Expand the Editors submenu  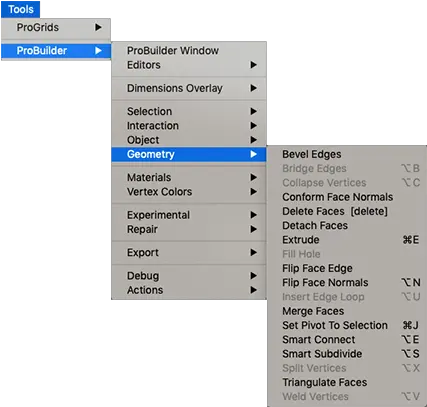point(189,65)
